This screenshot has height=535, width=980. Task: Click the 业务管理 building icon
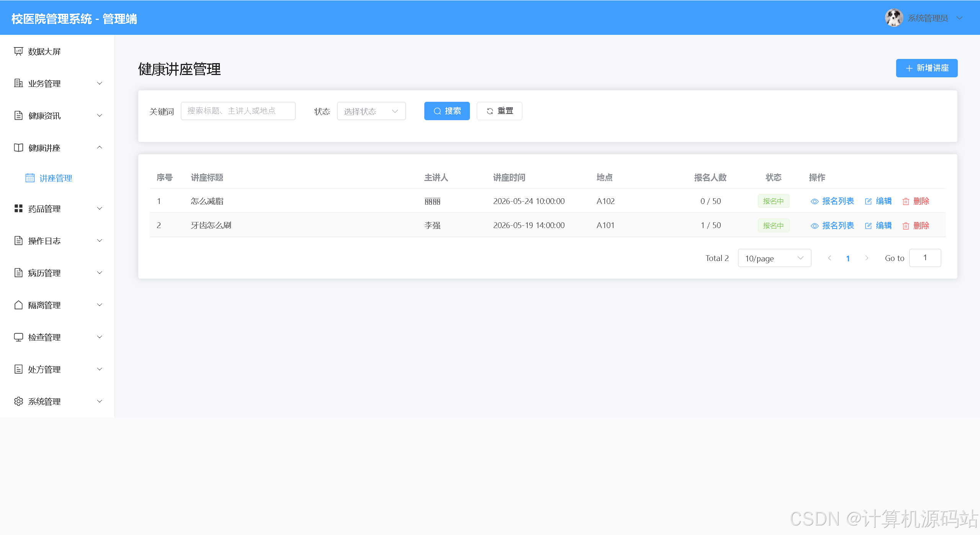pyautogui.click(x=18, y=83)
